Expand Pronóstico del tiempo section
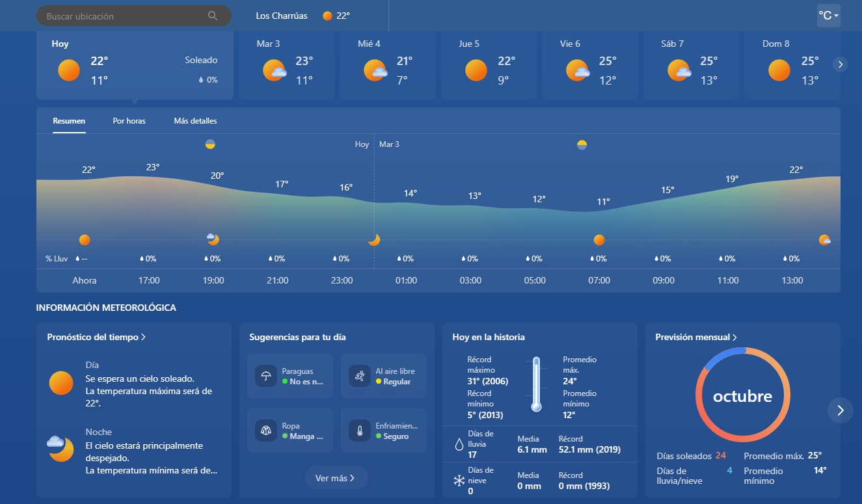This screenshot has height=504, width=862. click(x=96, y=337)
